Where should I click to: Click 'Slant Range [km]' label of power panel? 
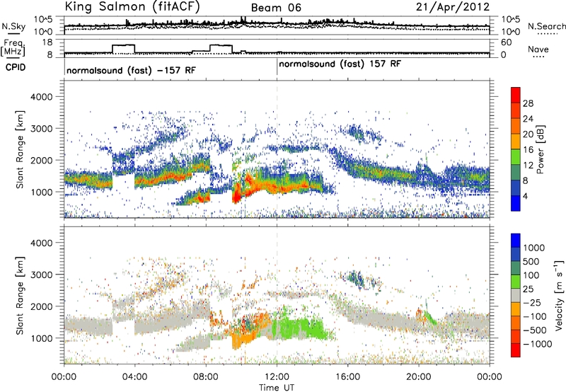pyautogui.click(x=21, y=149)
